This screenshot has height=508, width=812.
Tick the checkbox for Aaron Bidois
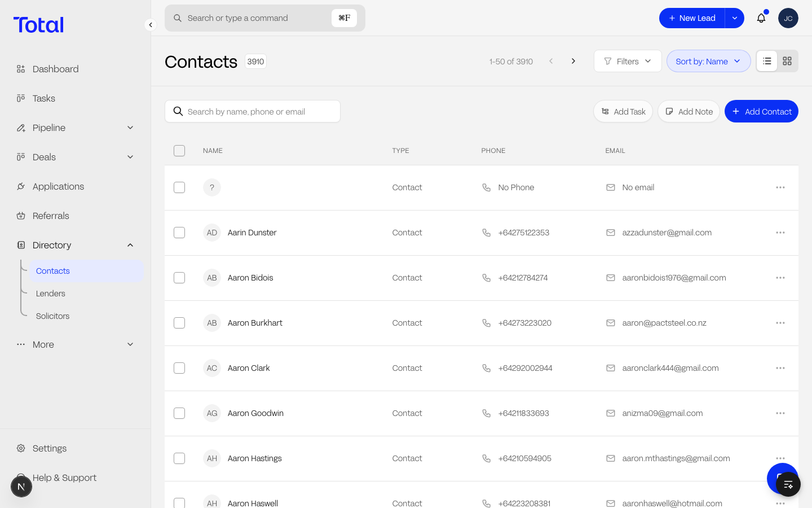179,278
